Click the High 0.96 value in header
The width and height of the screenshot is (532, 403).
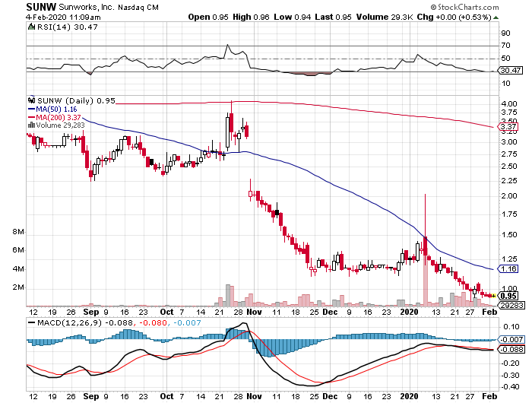251,17
